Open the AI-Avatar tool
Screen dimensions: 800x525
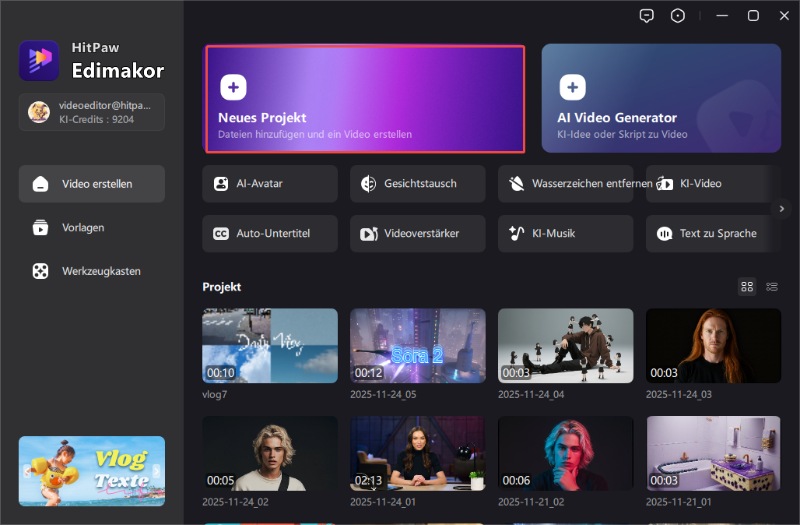tap(269, 184)
